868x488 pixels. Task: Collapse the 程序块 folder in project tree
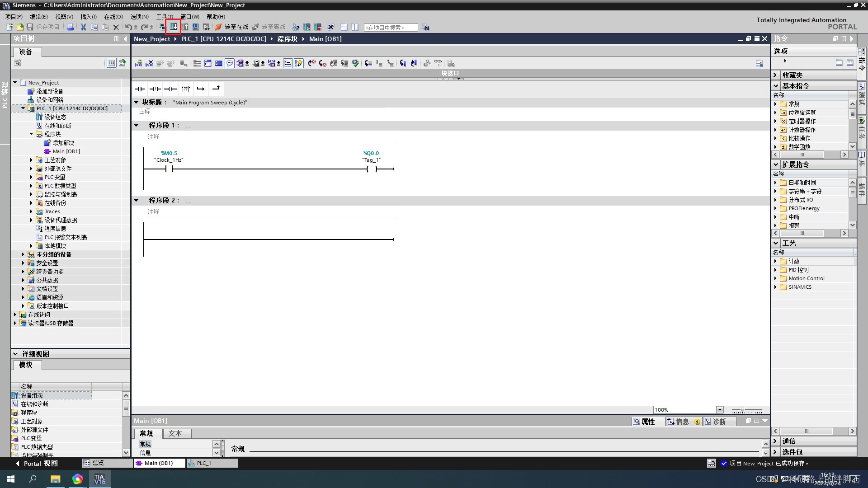(x=31, y=134)
